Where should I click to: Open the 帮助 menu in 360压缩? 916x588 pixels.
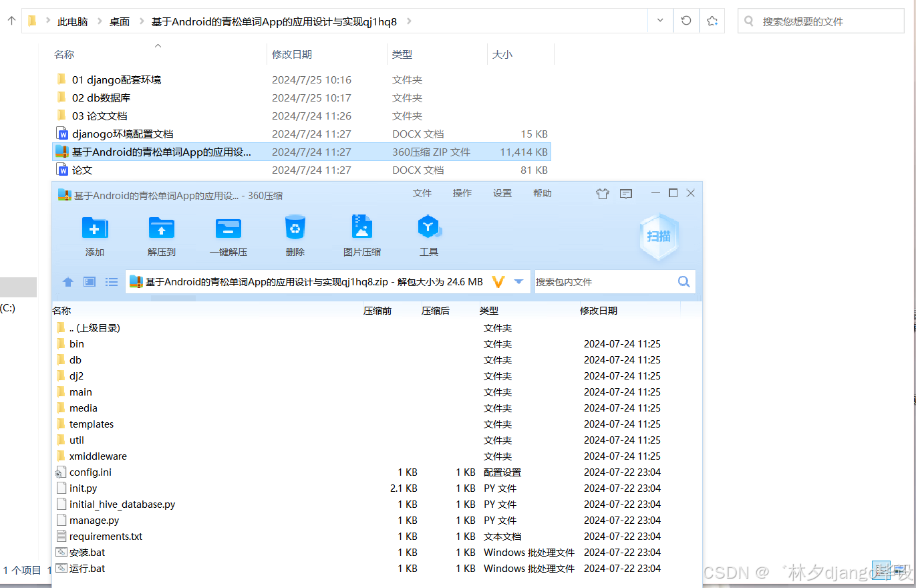543,193
